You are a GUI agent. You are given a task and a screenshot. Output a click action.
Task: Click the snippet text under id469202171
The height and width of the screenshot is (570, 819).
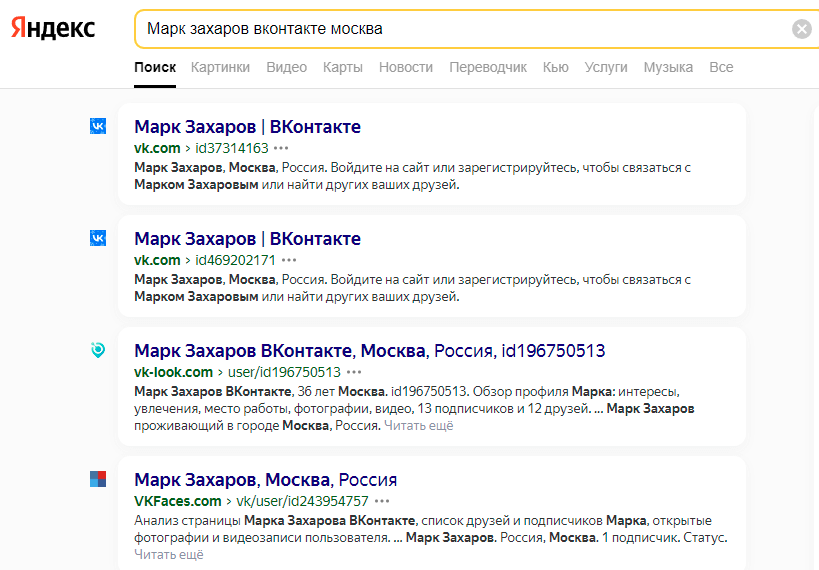413,288
